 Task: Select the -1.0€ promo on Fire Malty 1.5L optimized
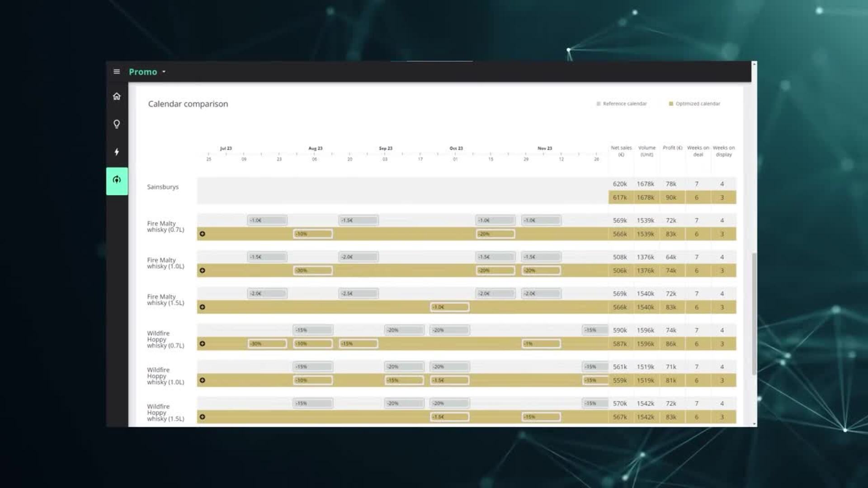[x=449, y=307]
